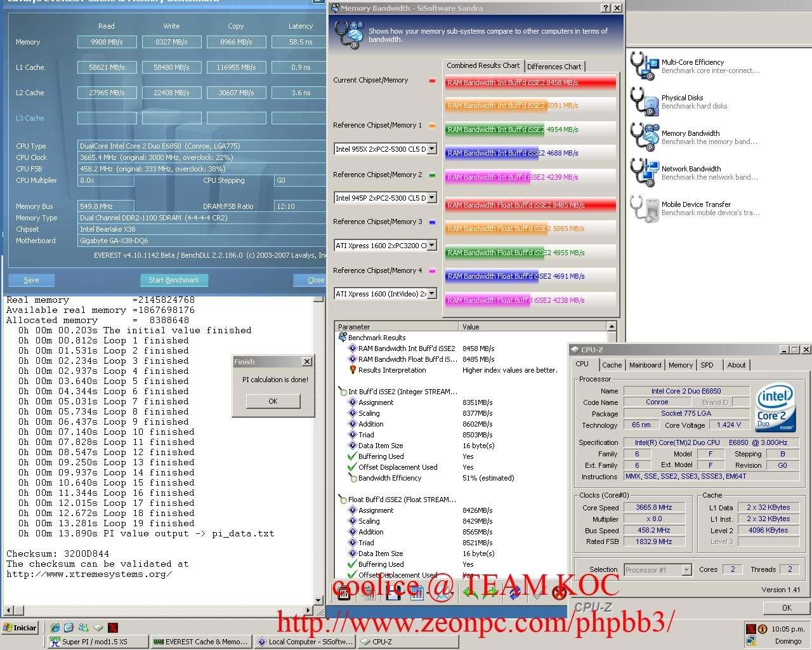Click the first Sandra toolbar icon with red frame
Image resolution: width=812 pixels, height=650 pixels.
tap(344, 594)
